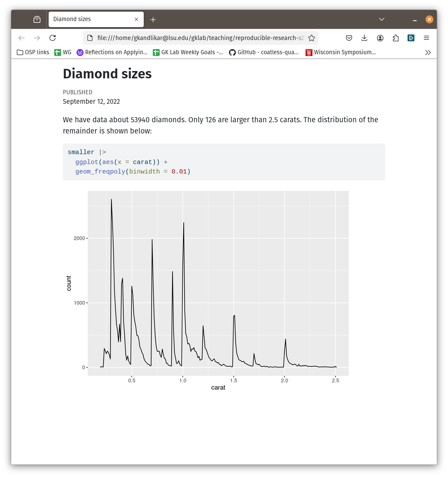Show more bookmarks with the chevron
Screen dimensions: 448x477
click(x=428, y=53)
